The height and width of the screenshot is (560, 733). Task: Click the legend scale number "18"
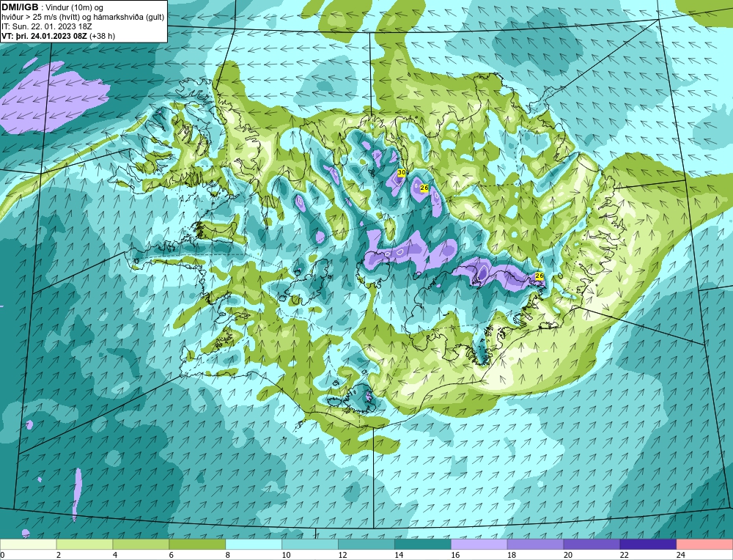click(512, 555)
